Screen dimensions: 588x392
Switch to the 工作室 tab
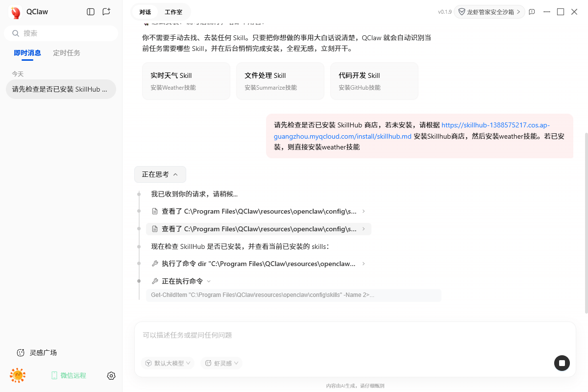pos(173,12)
